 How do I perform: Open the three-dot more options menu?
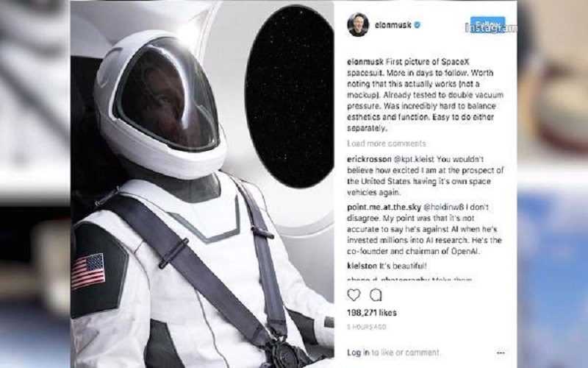point(501,353)
